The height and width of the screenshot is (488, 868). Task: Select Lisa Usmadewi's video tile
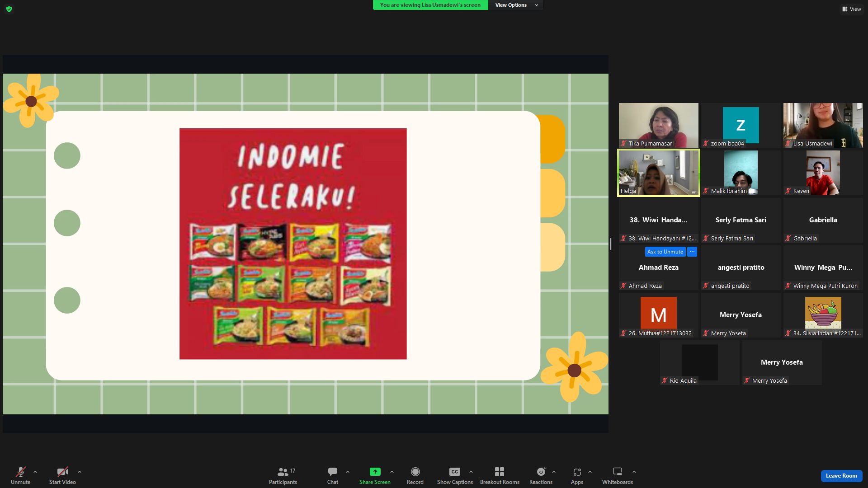pyautogui.click(x=823, y=125)
